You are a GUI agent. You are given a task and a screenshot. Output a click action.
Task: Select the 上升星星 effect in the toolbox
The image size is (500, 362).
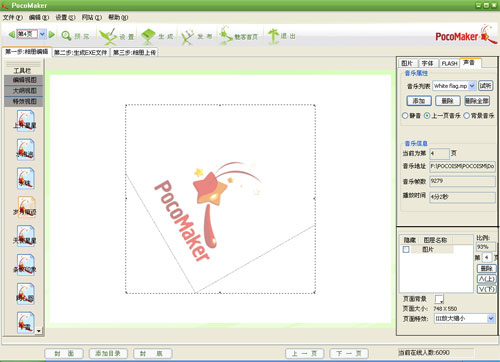25,121
